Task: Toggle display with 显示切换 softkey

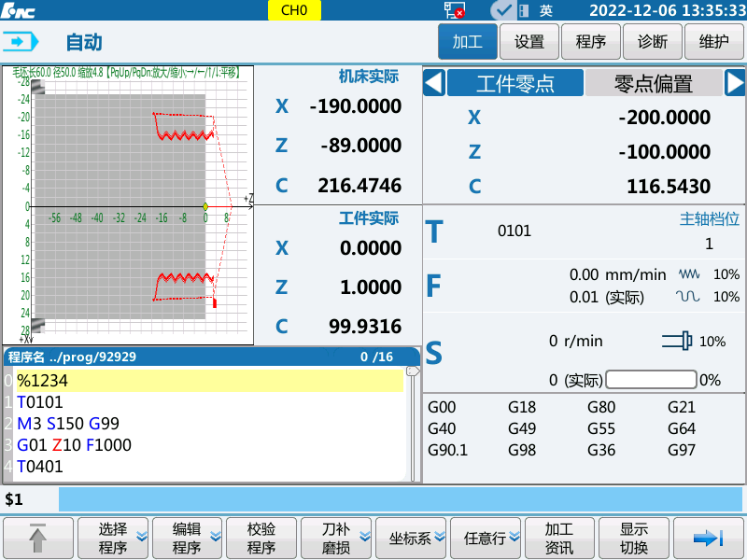Action: (634, 539)
